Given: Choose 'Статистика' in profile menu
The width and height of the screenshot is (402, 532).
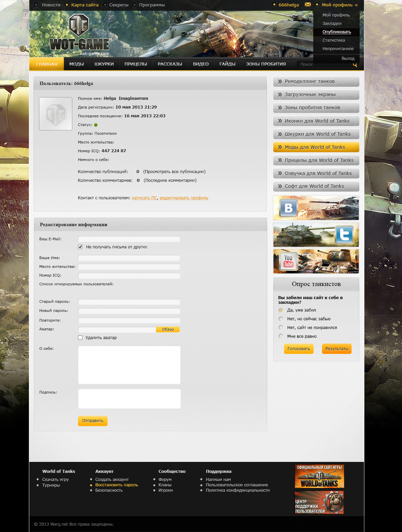Looking at the screenshot, I should [333, 40].
